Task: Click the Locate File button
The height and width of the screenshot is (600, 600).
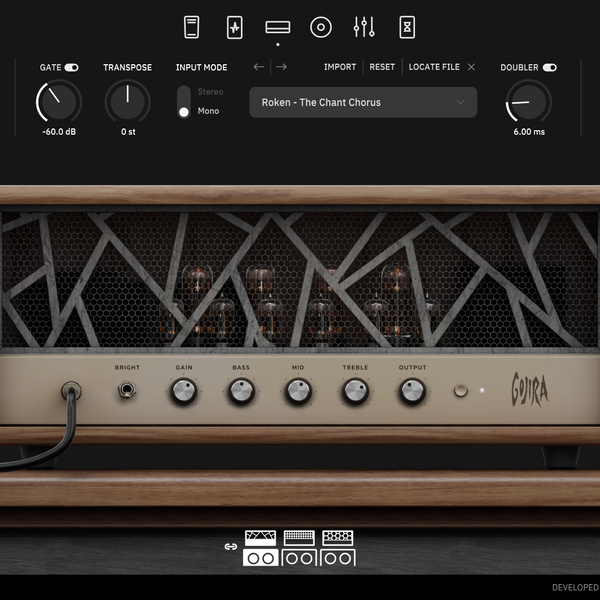Action: [434, 67]
